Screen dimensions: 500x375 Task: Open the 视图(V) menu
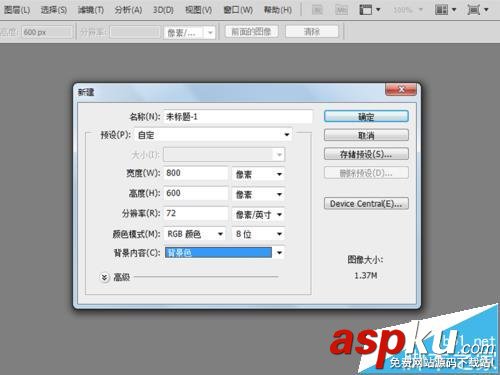tap(199, 10)
